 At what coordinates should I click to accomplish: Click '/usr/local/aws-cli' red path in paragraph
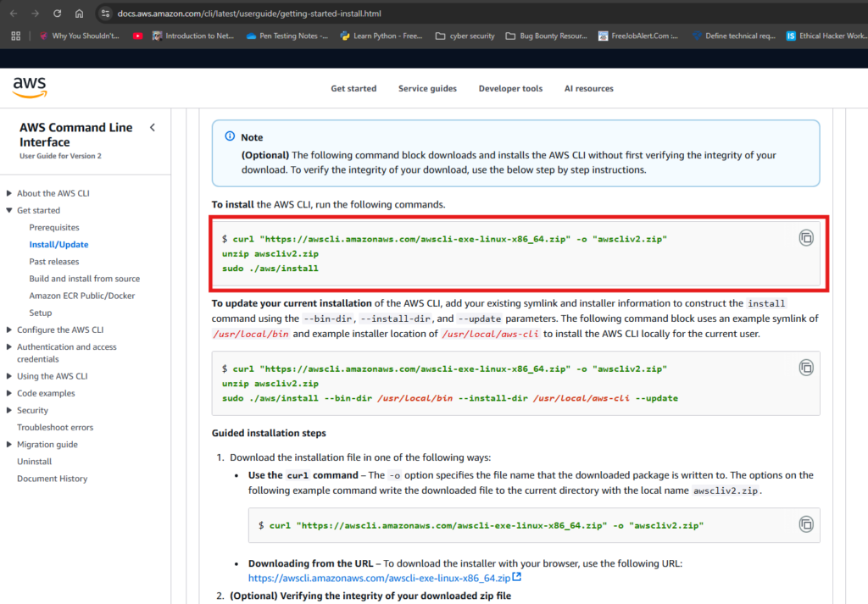tap(491, 334)
